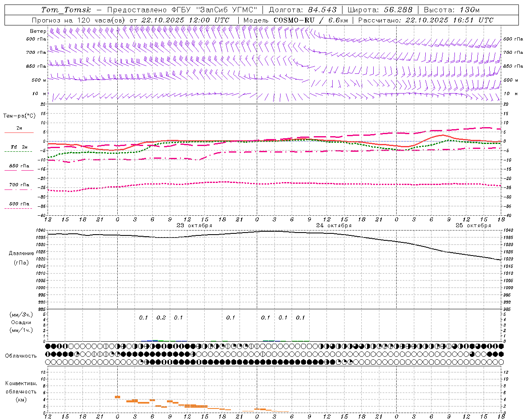Image resolution: width=525 pixels, height=420 pixels.
Task: Click the 500 м wind level label on the left
Action: 39,80
